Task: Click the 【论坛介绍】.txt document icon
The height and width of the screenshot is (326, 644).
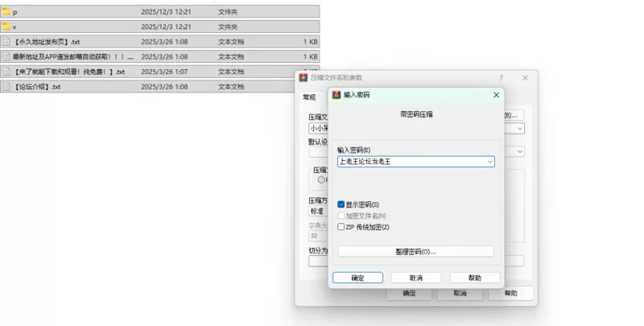Action: pos(6,87)
